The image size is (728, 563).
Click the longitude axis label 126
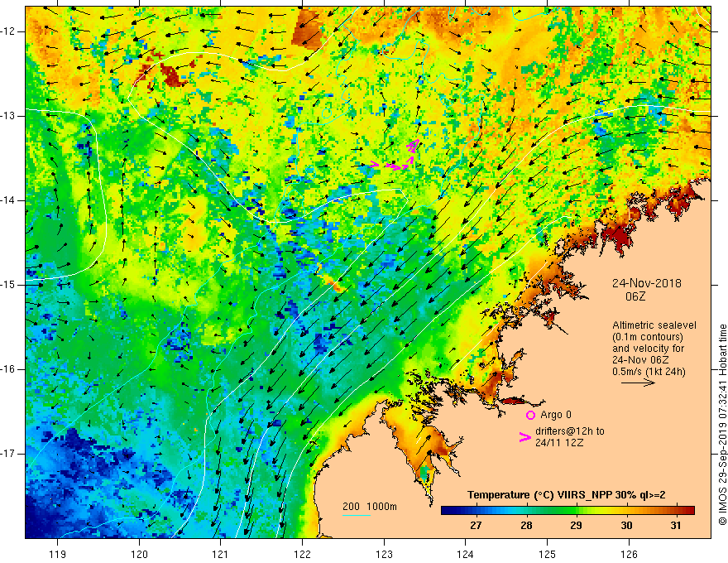tap(629, 554)
